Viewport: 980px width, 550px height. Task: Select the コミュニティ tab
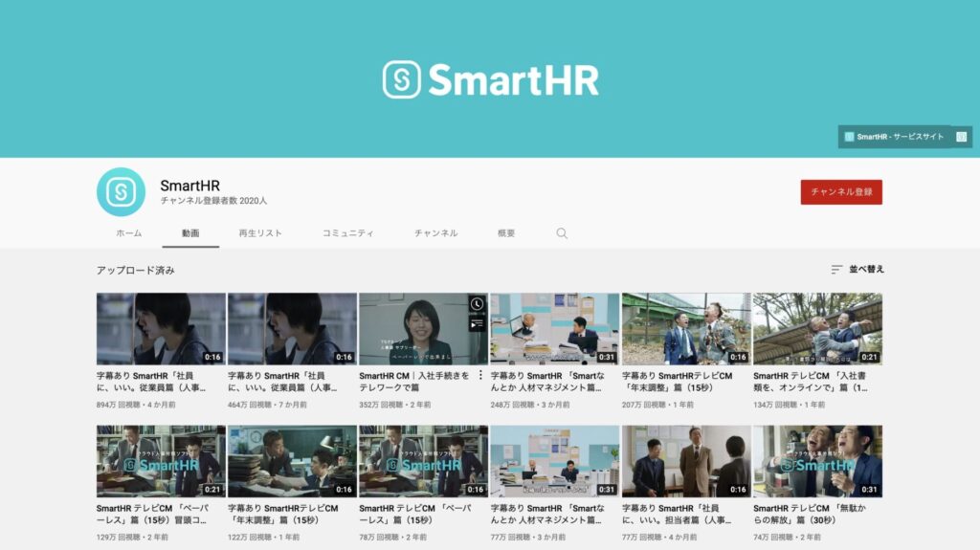(347, 233)
